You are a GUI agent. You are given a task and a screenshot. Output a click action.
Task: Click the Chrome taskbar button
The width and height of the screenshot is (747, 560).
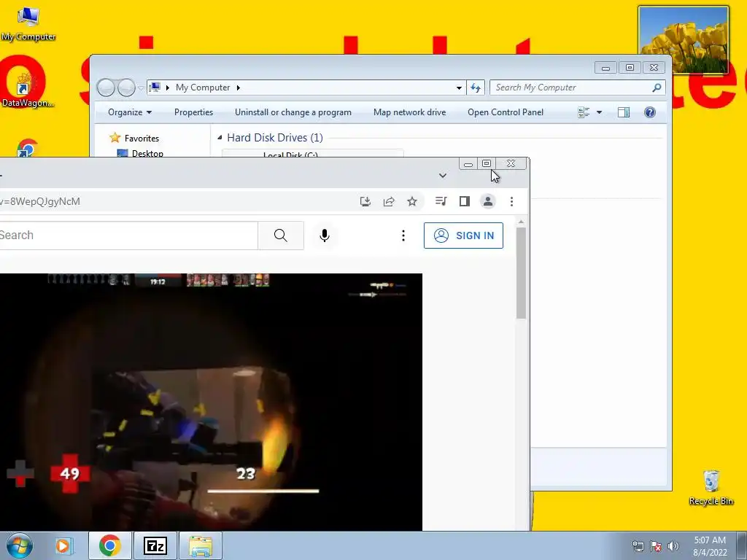tap(110, 545)
